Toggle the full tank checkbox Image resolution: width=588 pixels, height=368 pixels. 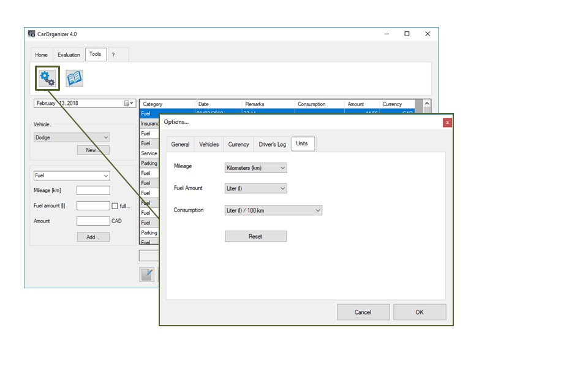tap(115, 206)
